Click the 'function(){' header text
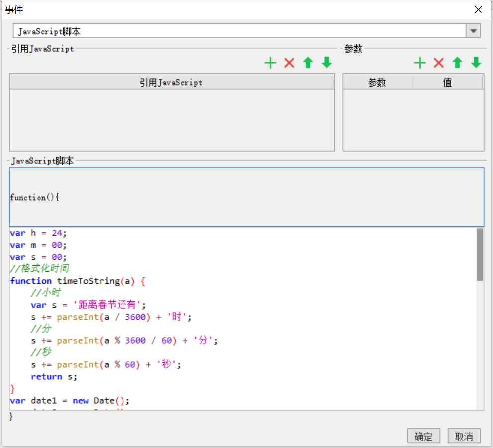The height and width of the screenshot is (448, 493). (x=34, y=197)
